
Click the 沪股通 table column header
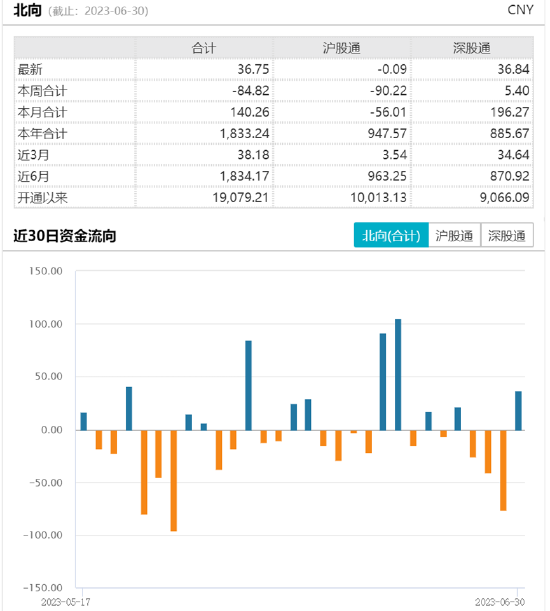point(341,48)
